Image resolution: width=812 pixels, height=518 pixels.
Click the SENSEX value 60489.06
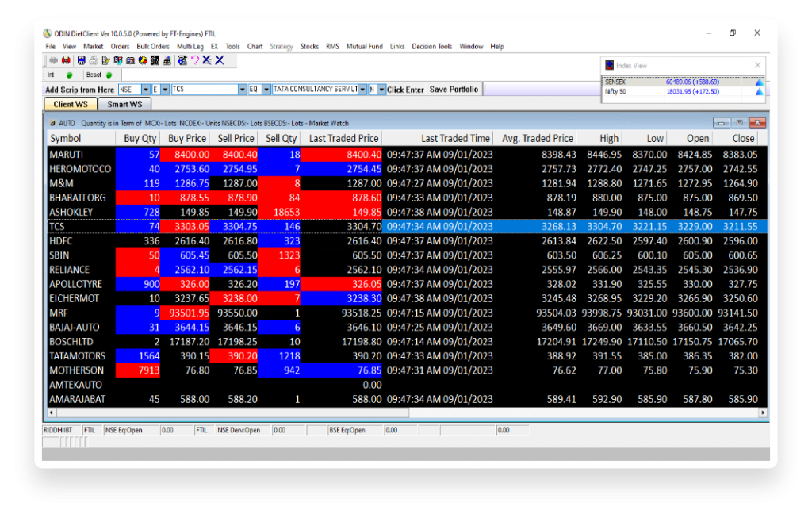(x=692, y=82)
